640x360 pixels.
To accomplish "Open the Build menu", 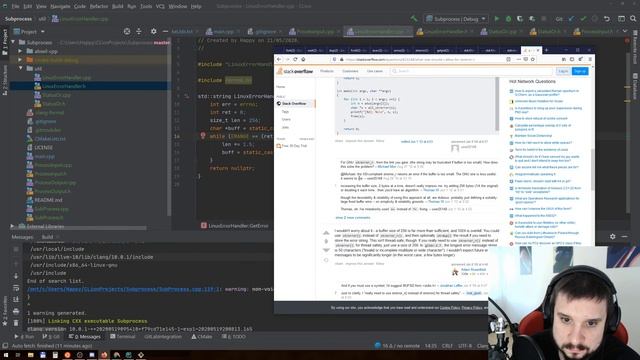I will point(118,7).
